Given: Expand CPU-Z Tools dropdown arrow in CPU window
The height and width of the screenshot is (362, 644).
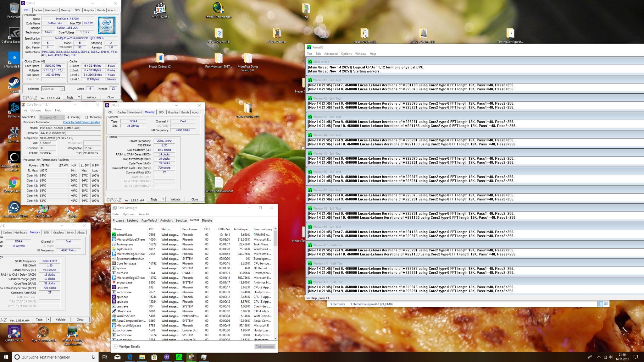Looking at the screenshot, I should coord(79,97).
